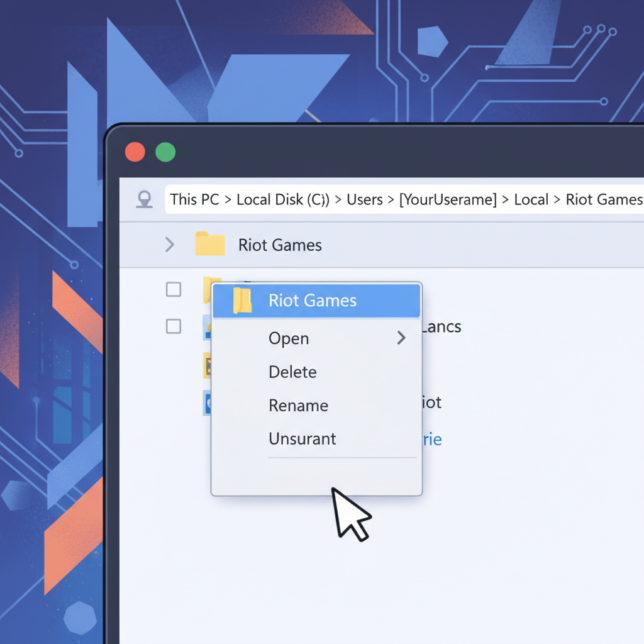Click the green window circle button
This screenshot has height=644, width=644.
[x=165, y=152]
